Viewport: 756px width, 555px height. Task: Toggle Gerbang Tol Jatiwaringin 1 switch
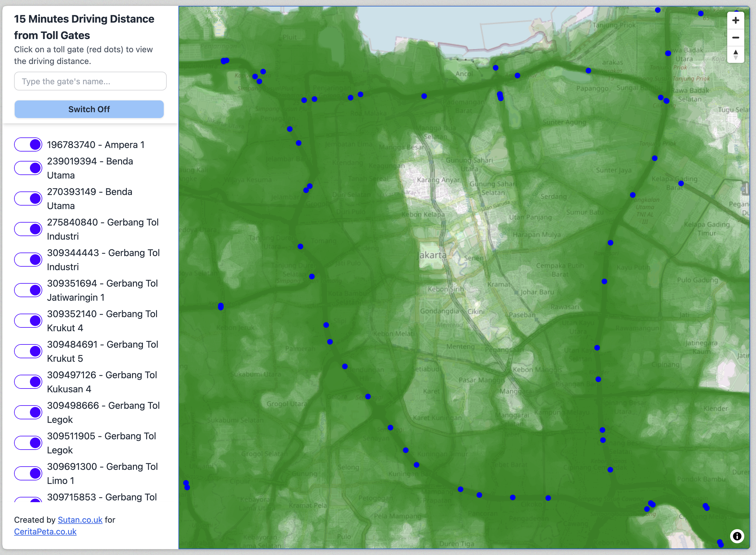click(28, 290)
